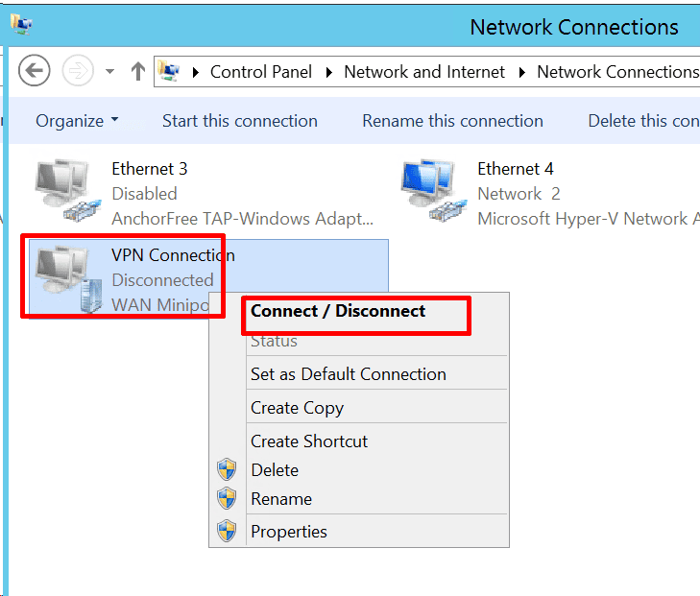Click the shield icon beside Delete
This screenshot has width=700, height=596.
click(227, 469)
